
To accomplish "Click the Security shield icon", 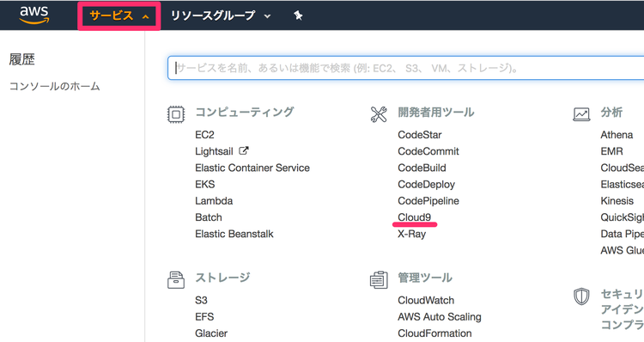I will point(581,296).
